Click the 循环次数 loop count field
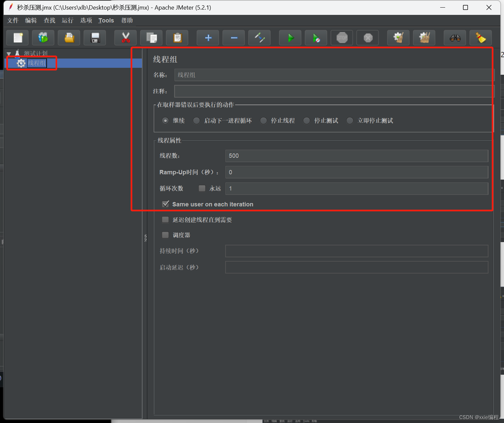 click(x=357, y=189)
